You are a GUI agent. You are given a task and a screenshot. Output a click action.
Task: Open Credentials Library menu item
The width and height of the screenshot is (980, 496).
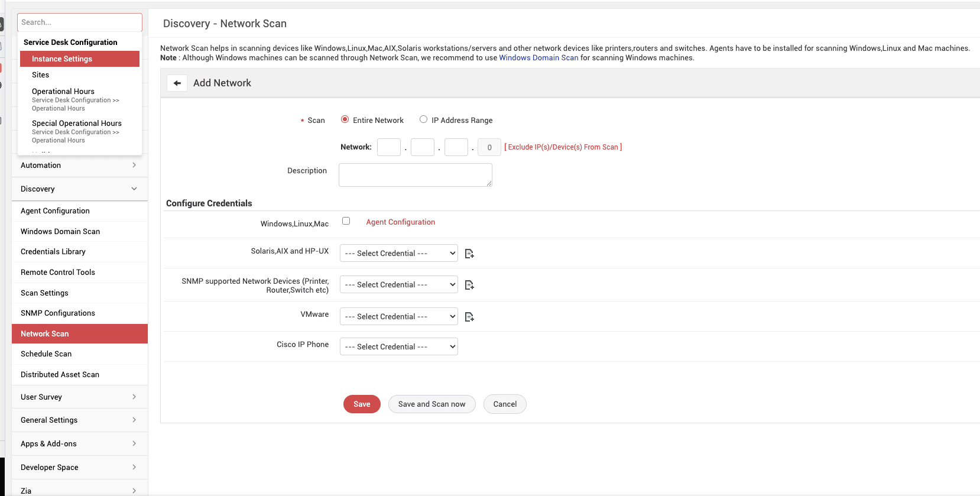tap(80, 252)
